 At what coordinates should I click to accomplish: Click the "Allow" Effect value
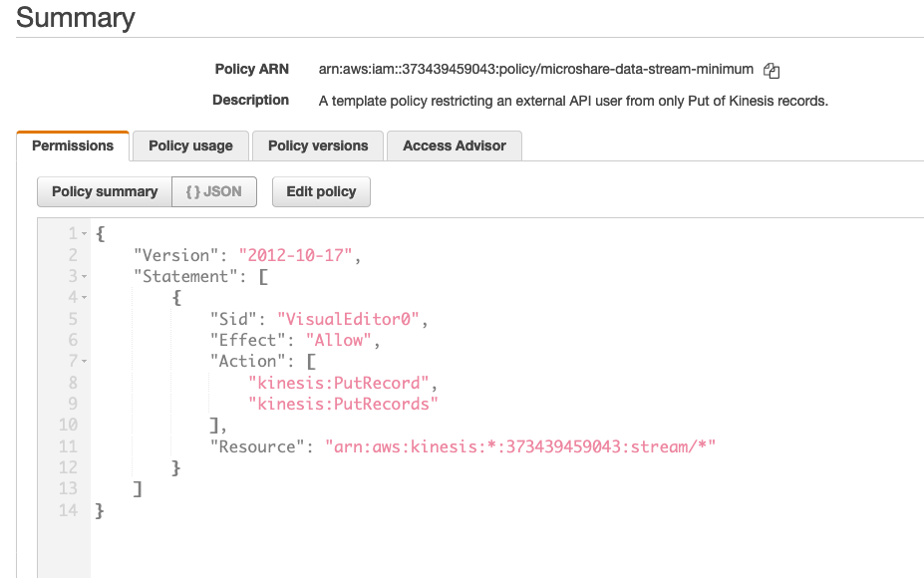click(x=338, y=340)
